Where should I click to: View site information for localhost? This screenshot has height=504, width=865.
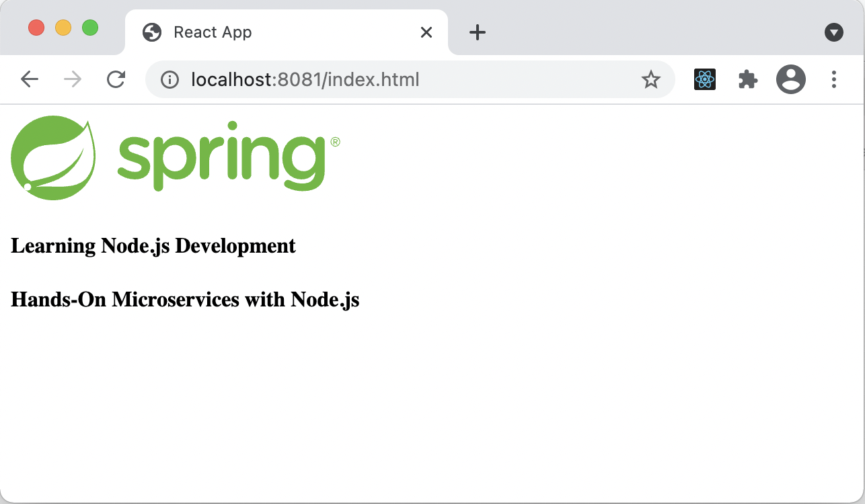(170, 80)
